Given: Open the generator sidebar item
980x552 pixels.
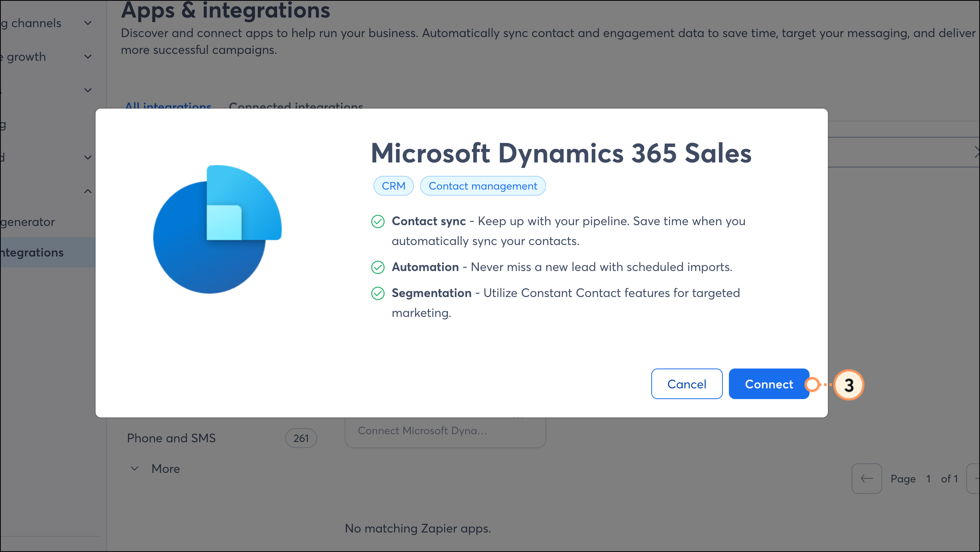Looking at the screenshot, I should (28, 222).
